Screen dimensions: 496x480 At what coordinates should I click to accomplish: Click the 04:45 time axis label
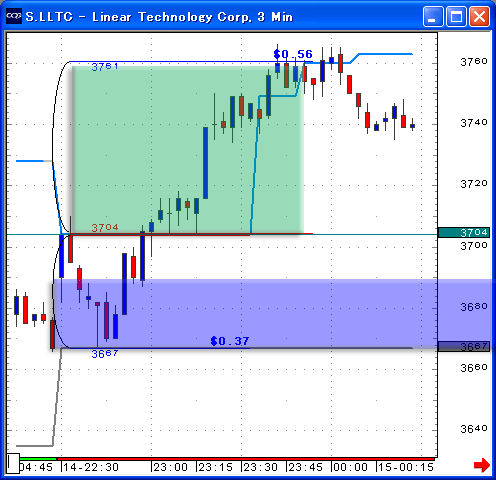tap(36, 467)
